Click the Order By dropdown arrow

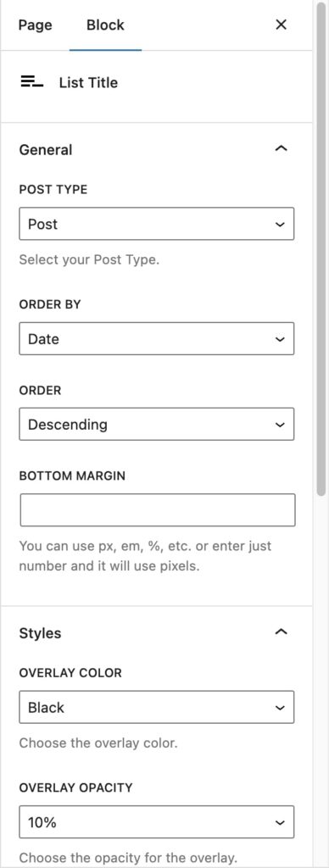281,339
